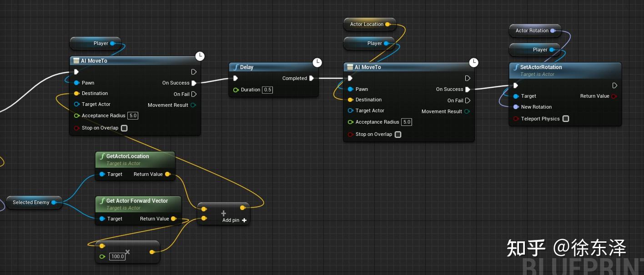Select the Player variable node above first AI MoveTo

coord(96,43)
